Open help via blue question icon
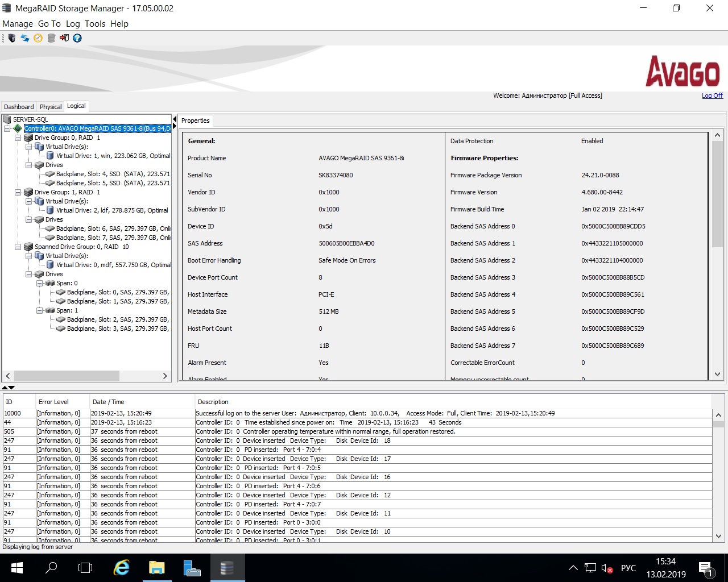The image size is (728, 582). click(77, 38)
